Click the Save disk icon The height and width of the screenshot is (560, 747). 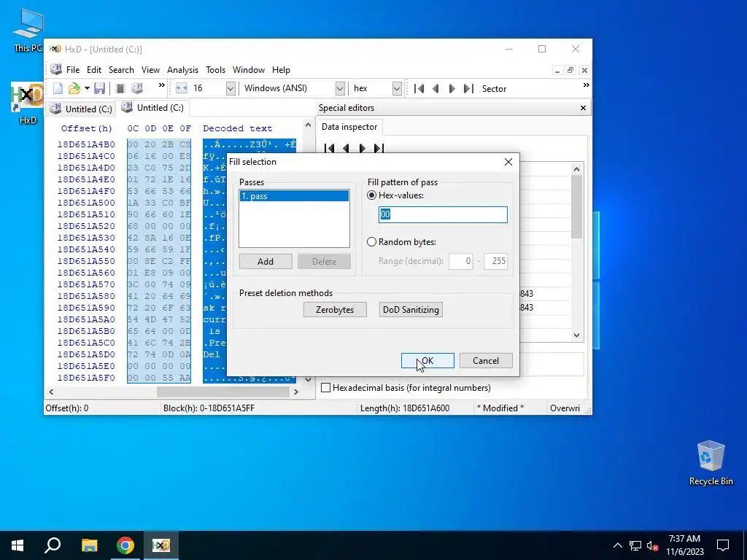99,88
